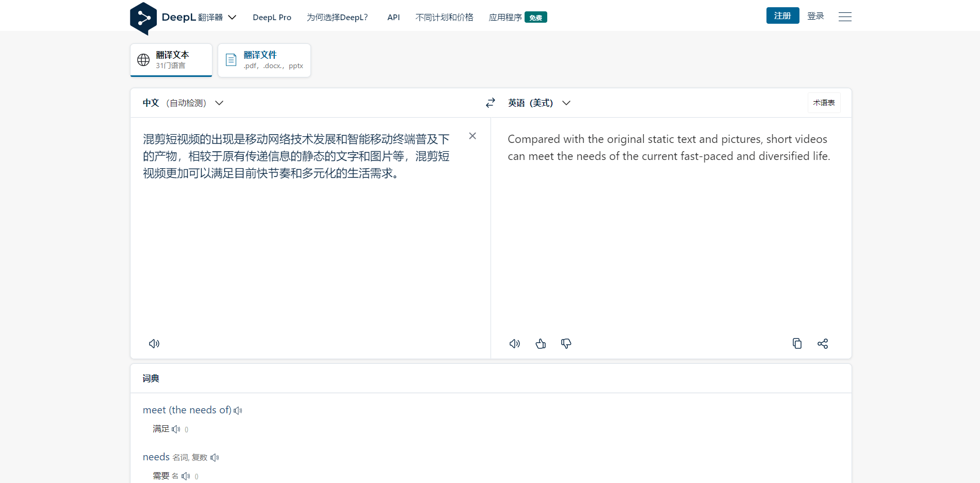This screenshot has width=980, height=483.
Task: Open the DeepL Pro menu item
Action: [x=272, y=18]
